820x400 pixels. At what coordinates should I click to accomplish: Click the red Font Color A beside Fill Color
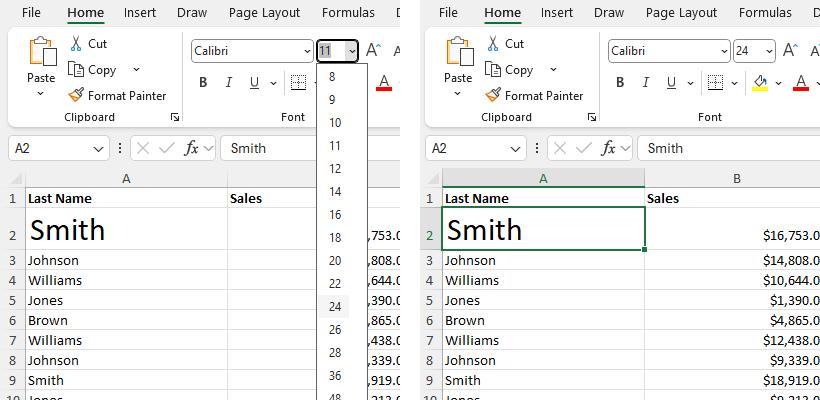[x=799, y=82]
